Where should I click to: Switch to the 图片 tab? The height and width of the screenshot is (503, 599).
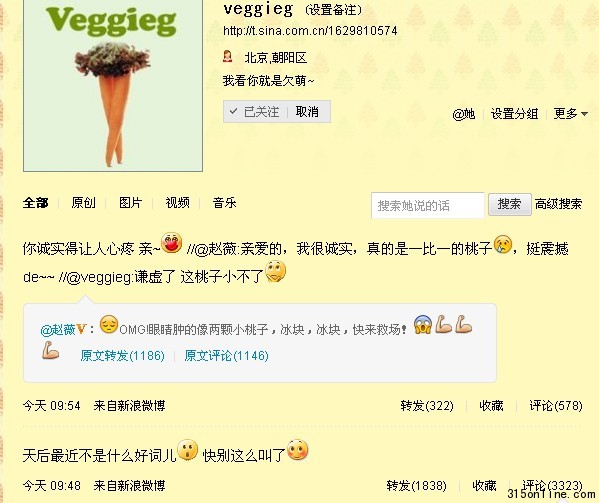pyautogui.click(x=131, y=202)
